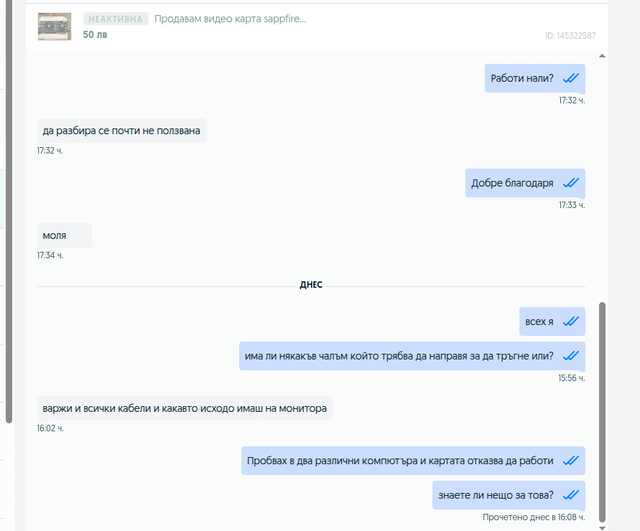Click 'Прочетено днес в 16:08 ч.' status text

(x=534, y=517)
